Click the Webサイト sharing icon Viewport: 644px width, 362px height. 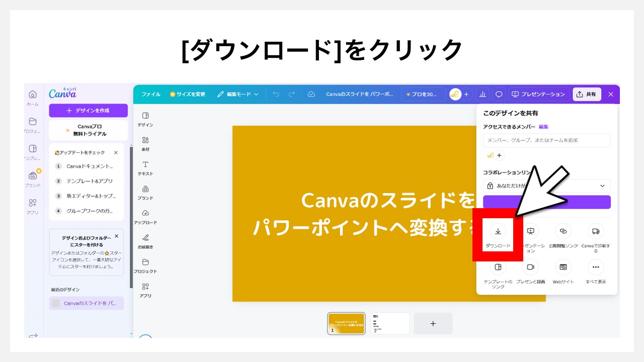click(x=563, y=267)
